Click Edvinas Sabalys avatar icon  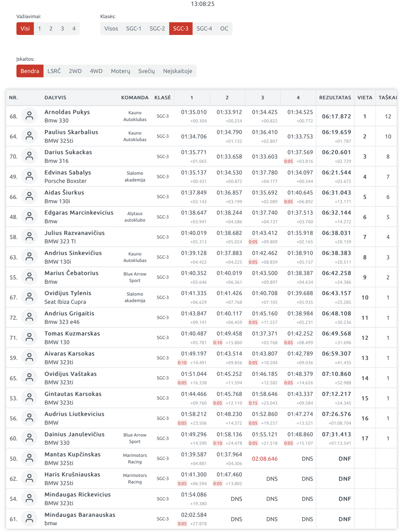point(29,176)
